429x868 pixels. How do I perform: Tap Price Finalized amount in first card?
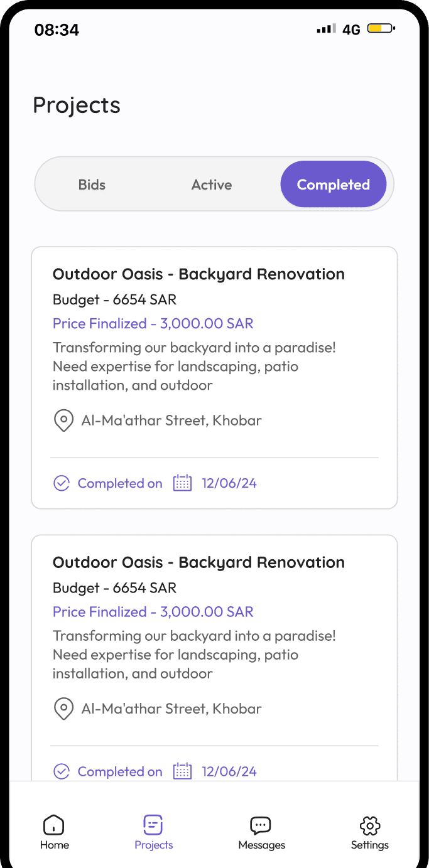(153, 324)
